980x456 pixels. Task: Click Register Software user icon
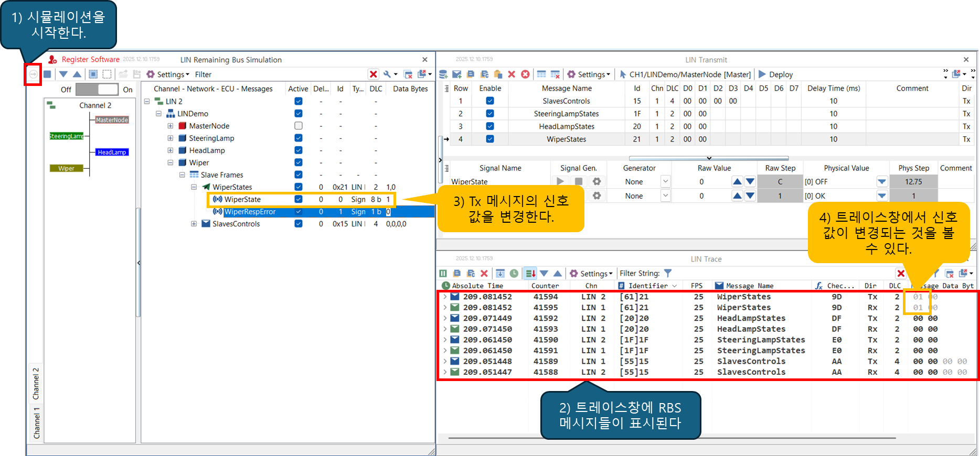[52, 60]
